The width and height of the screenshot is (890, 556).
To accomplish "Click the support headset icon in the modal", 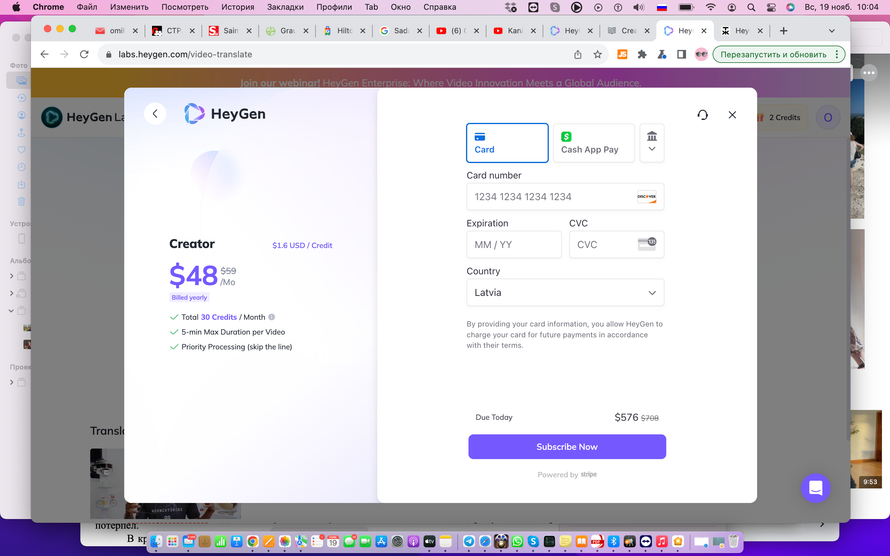I will 703,115.
